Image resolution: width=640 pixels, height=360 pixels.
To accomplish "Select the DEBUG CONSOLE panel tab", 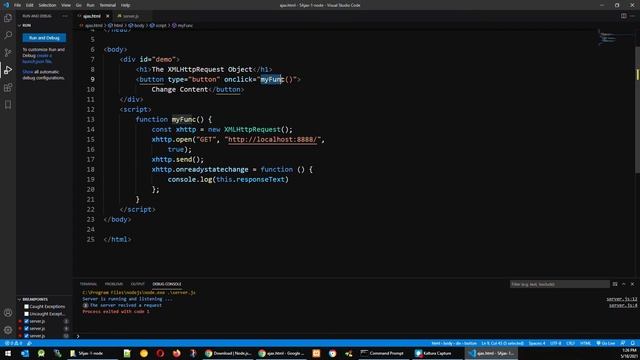I will tap(167, 284).
